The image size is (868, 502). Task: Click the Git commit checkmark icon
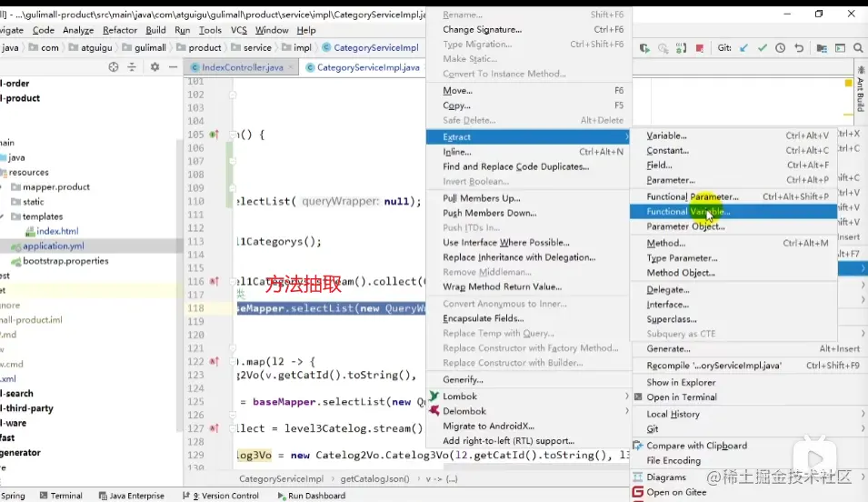[x=763, y=48]
